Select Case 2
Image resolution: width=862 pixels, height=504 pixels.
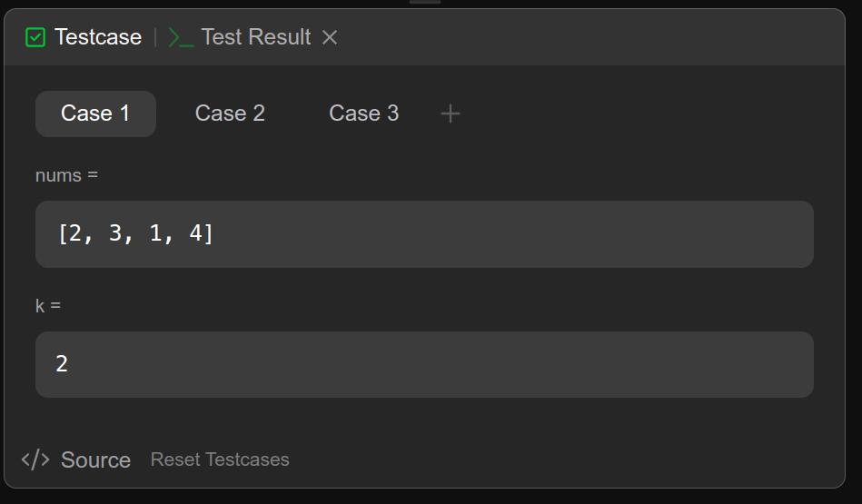tap(230, 114)
